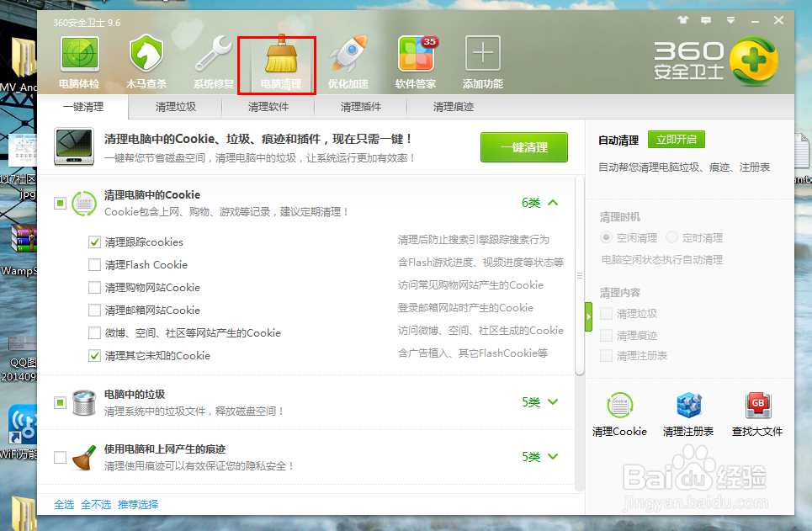Toggle the 电脑中的垃圾 checkbox
The image size is (812, 531).
pos(60,402)
